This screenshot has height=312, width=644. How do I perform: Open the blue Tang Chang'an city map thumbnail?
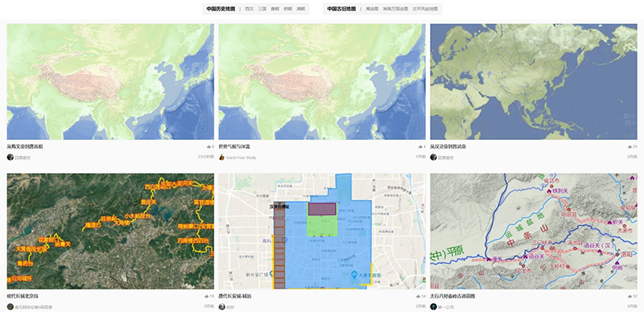[322, 231]
